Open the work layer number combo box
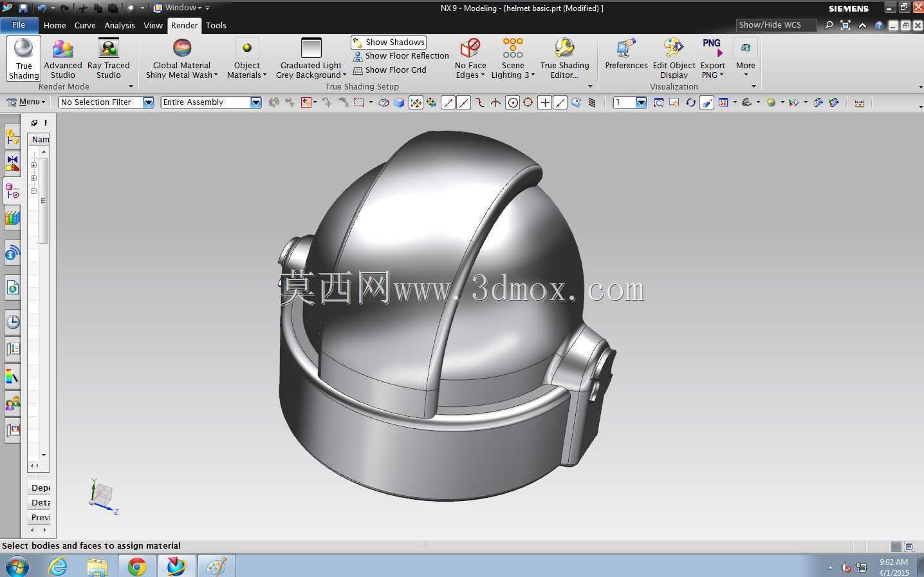The width and height of the screenshot is (924, 577). [x=630, y=102]
